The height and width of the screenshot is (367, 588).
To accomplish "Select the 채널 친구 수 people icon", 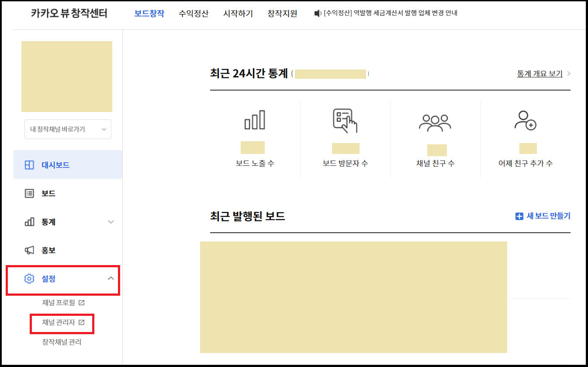I will point(436,120).
